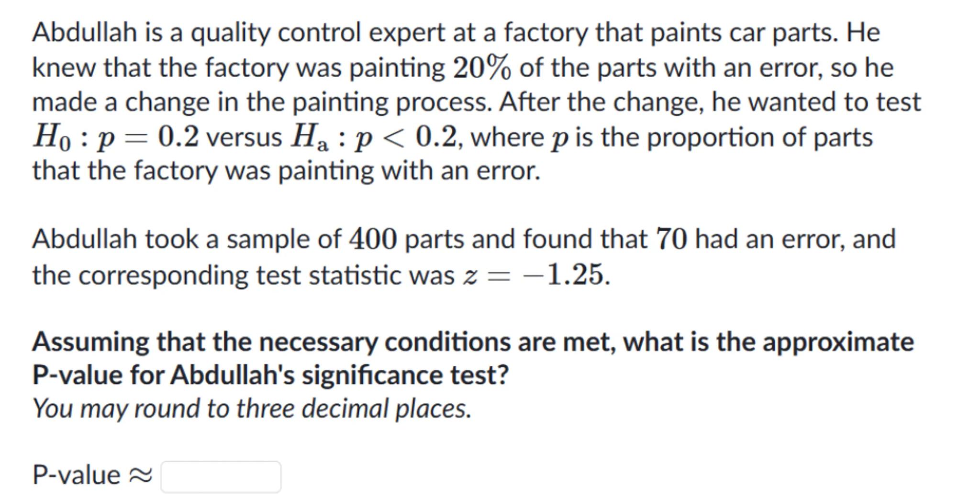Click the P-value answer input box
This screenshot has width=980, height=500.
[221, 477]
